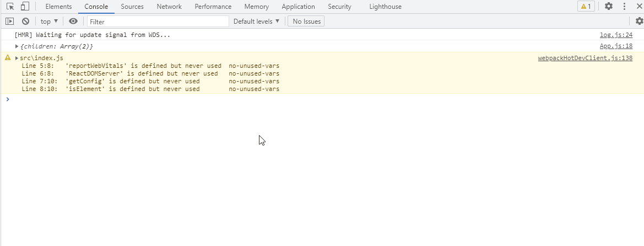
Task: Click the warning count badge
Action: (x=586, y=7)
